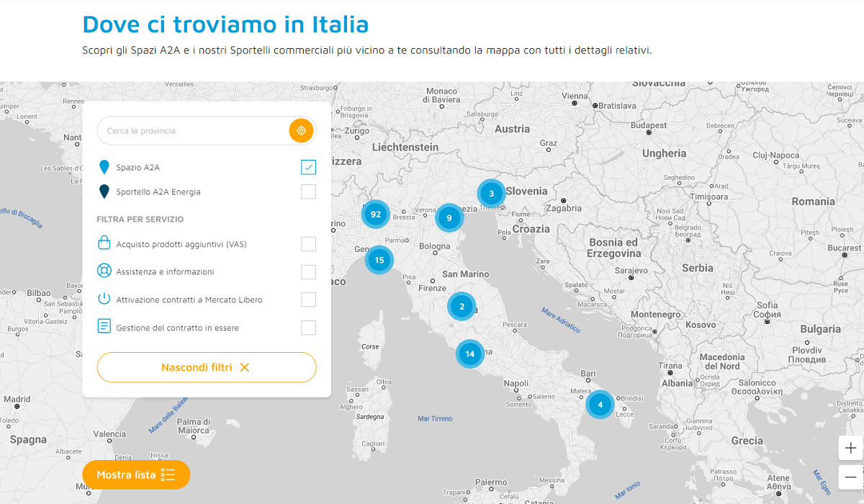The image size is (864, 504).
Task: Zoom in the map with plus button
Action: pyautogui.click(x=850, y=448)
